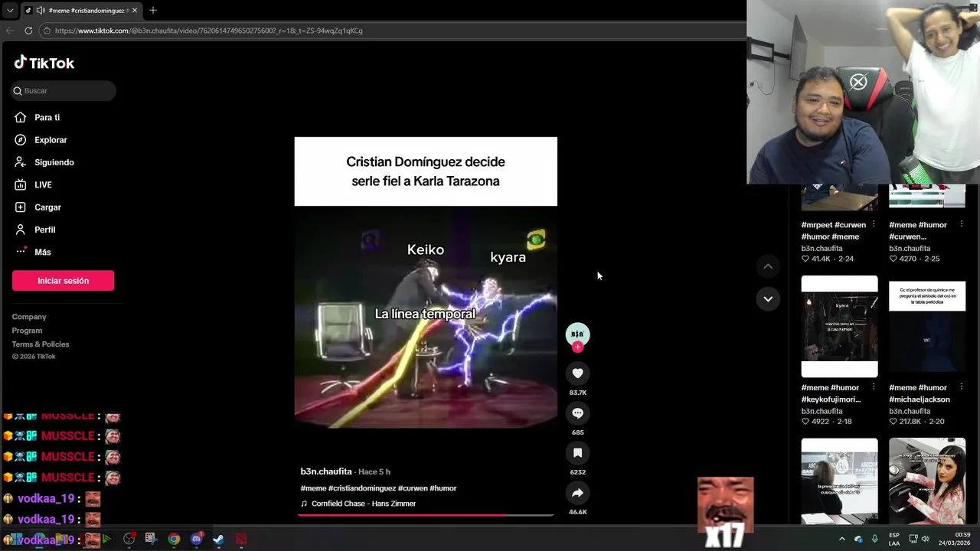Image resolution: width=980 pixels, height=551 pixels.
Task: Show hidden system tray icons
Action: (x=841, y=539)
